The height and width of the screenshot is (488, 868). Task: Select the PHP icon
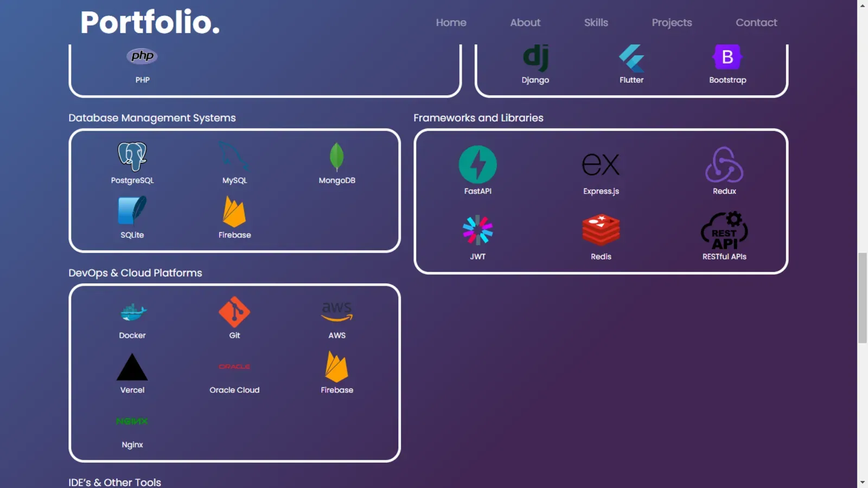[142, 56]
